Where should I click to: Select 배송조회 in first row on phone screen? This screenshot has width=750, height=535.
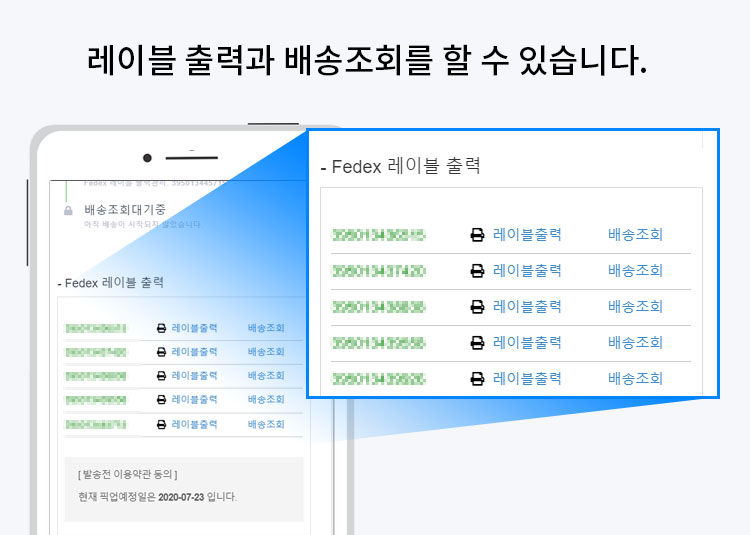coord(266,328)
